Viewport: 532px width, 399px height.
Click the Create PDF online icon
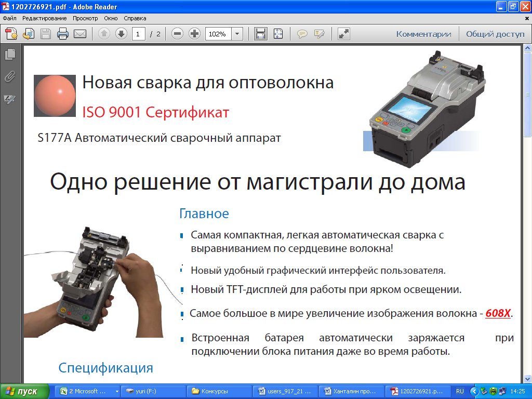tap(11, 34)
